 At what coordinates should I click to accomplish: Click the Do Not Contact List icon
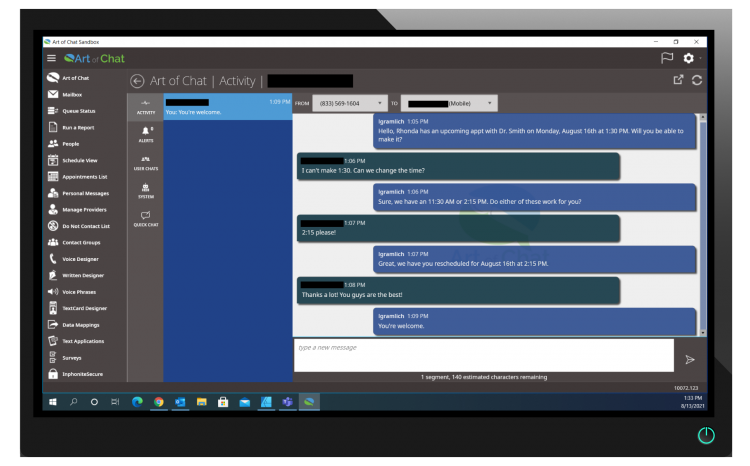53,226
